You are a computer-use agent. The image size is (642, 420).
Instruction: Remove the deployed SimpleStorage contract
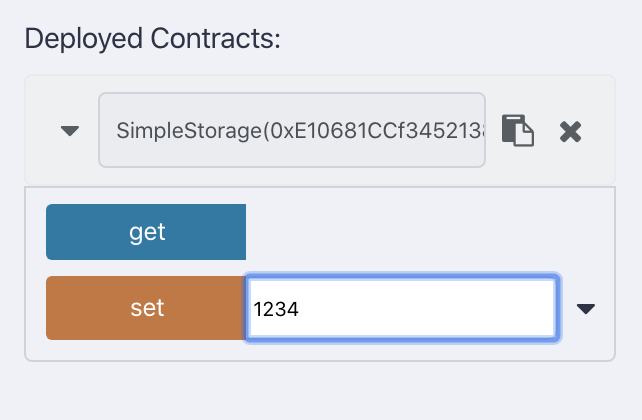click(x=570, y=131)
